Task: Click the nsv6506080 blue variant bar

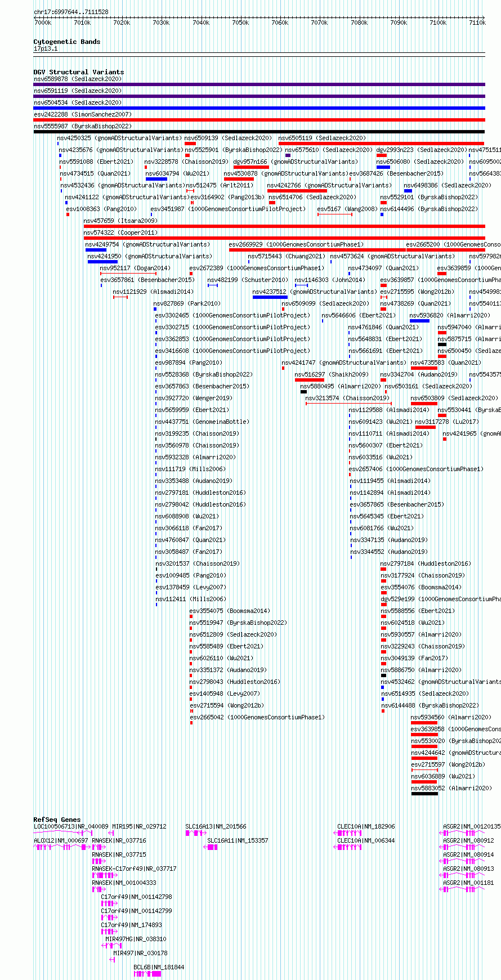Action: (383, 167)
